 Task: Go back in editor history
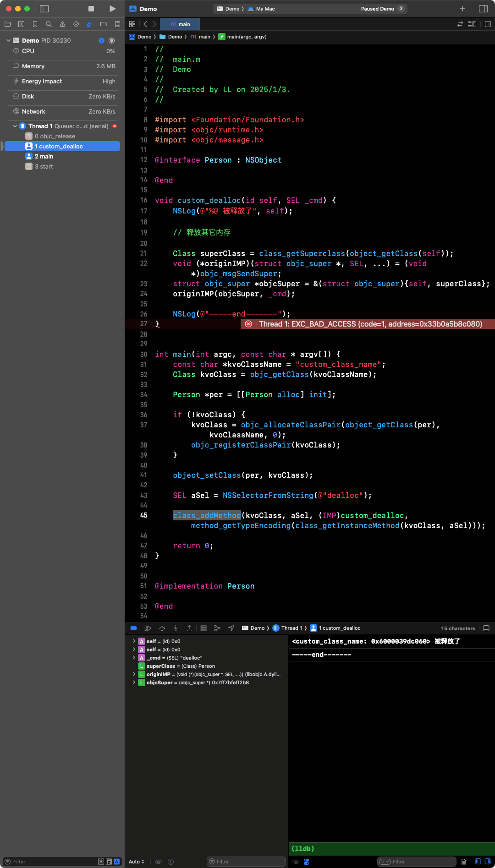[145, 24]
